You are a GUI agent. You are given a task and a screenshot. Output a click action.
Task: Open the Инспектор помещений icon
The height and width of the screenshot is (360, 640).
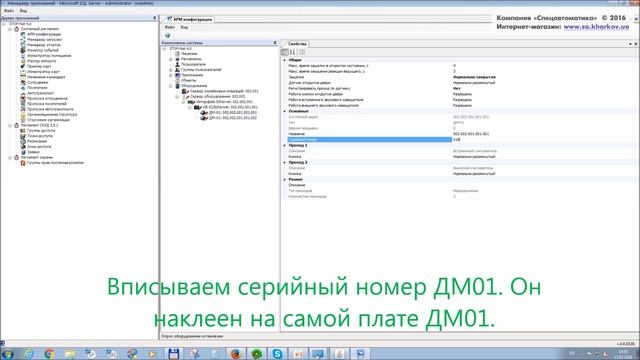pyautogui.click(x=23, y=56)
